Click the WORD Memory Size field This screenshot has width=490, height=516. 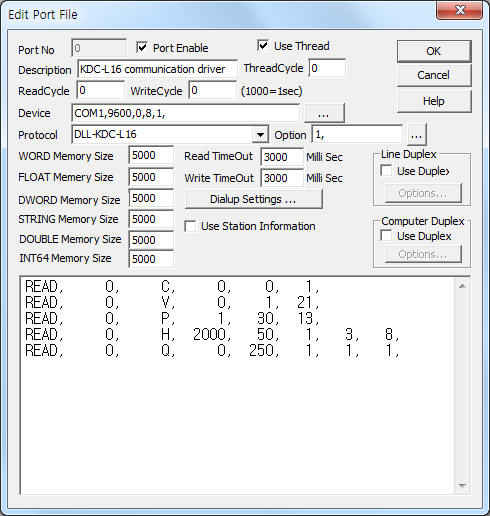[x=151, y=155]
